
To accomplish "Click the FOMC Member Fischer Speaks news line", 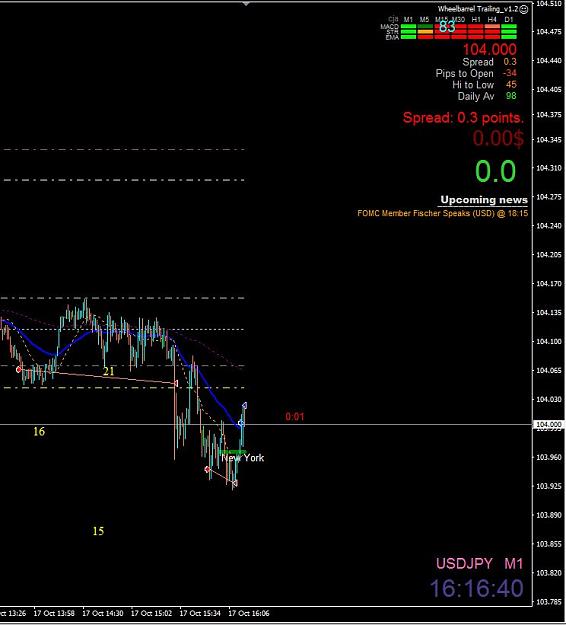I will tap(442, 213).
